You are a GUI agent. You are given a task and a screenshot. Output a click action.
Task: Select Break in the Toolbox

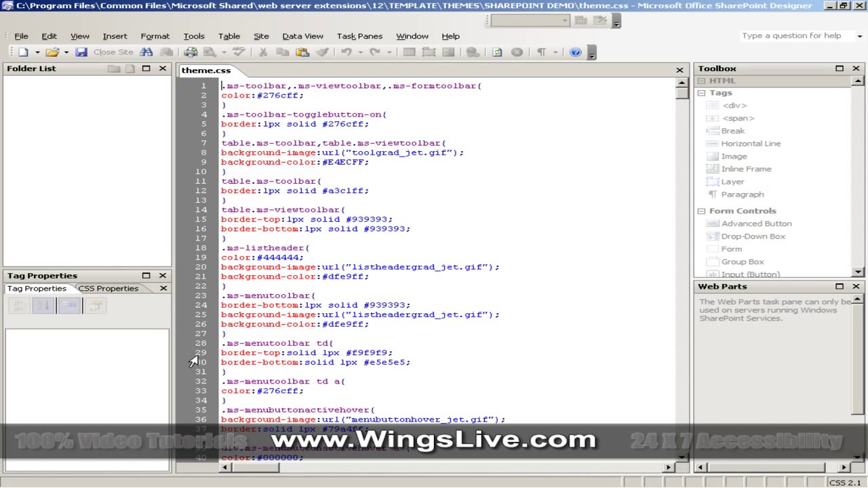tap(732, 131)
